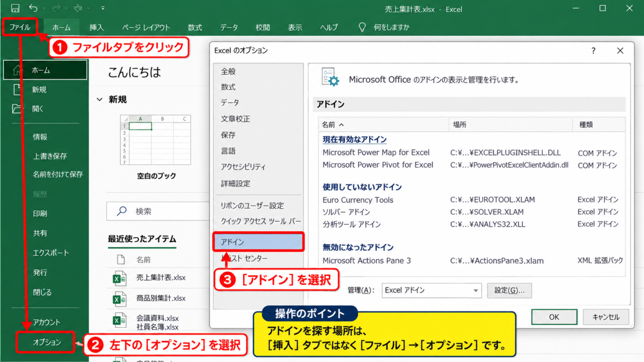Switch to the 挿入 ribbon tab
644x362 pixels.
tap(96, 28)
